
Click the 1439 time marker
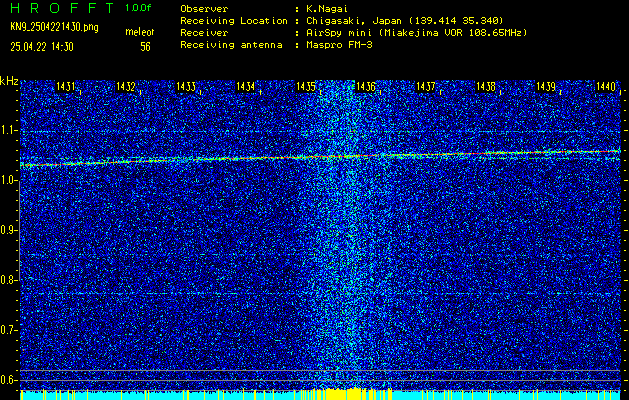coord(546,87)
